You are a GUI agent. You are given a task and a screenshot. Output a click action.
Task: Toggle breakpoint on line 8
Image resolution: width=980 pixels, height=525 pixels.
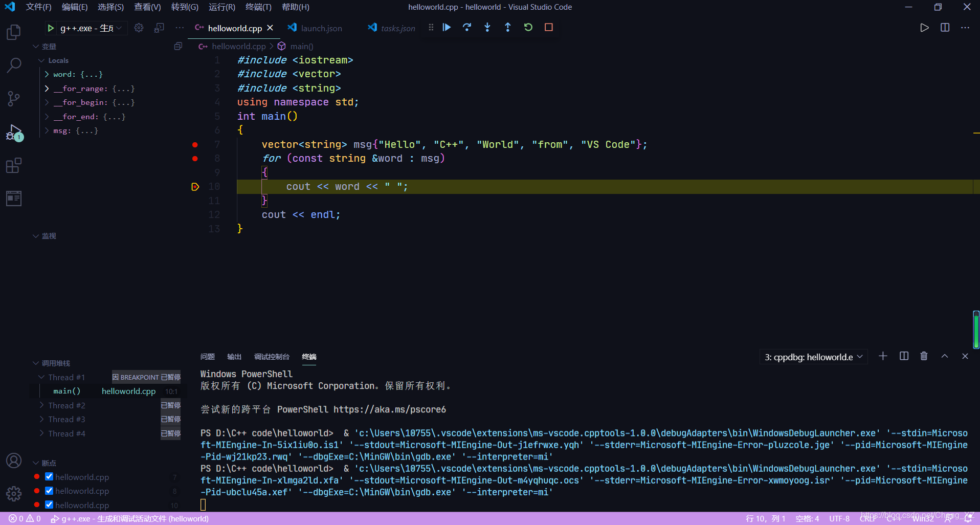coord(195,159)
